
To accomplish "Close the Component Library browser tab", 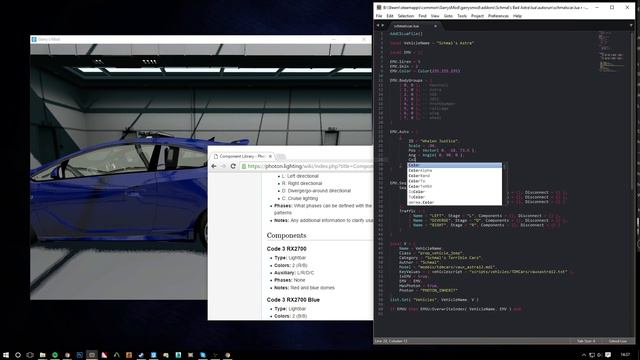I will [x=270, y=156].
